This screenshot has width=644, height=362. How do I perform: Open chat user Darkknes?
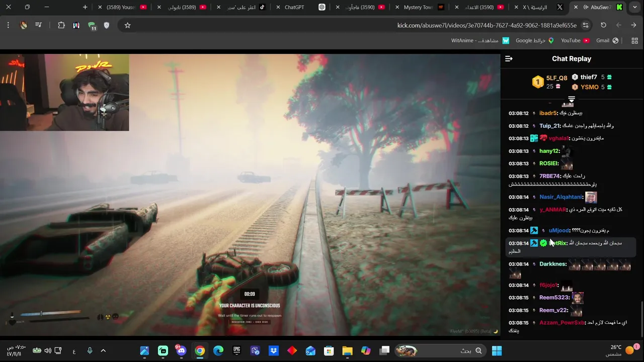553,264
